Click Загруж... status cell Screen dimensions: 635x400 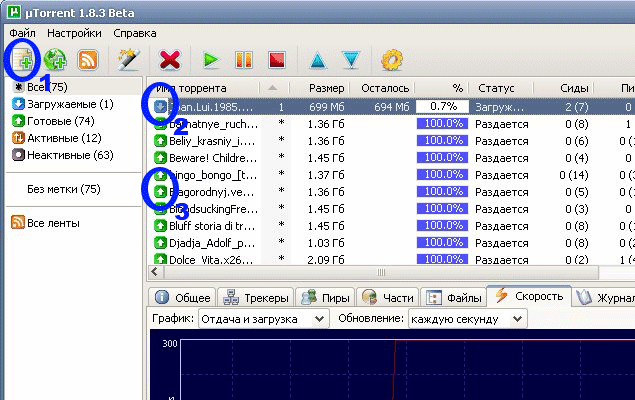pyautogui.click(x=499, y=107)
